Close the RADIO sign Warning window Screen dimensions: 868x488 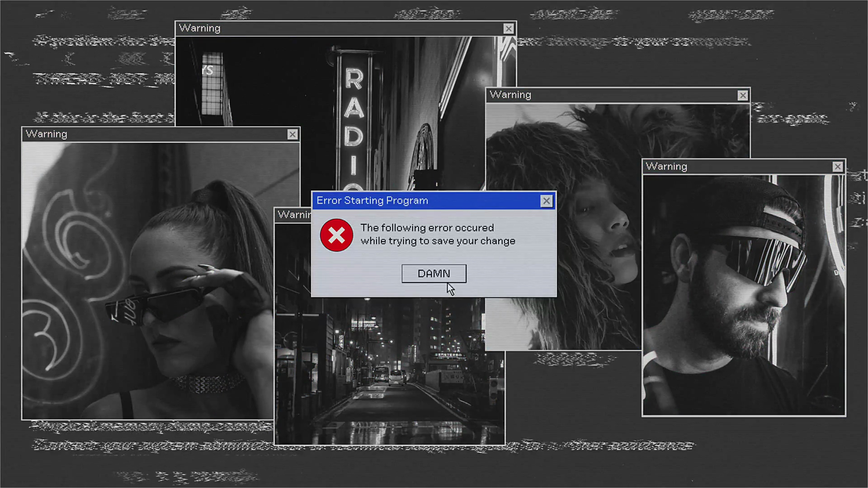pyautogui.click(x=508, y=29)
